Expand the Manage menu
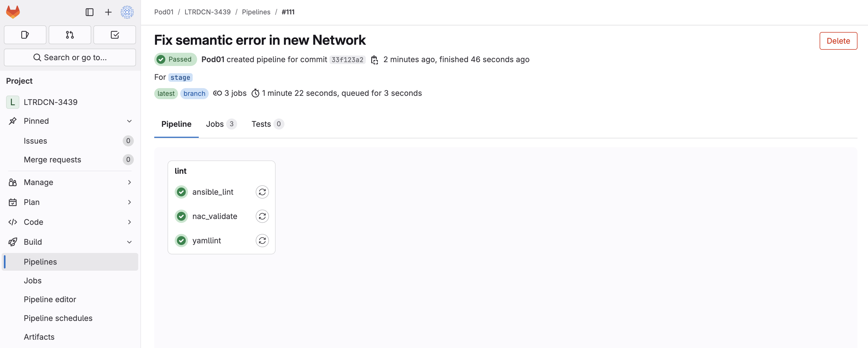Viewport: 868px width, 348px height. coord(70,182)
